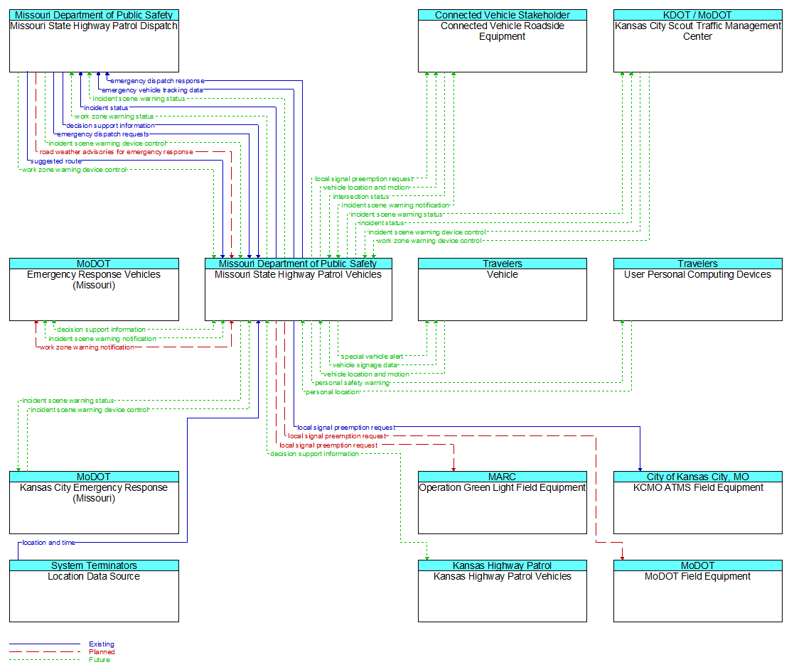Screen dimensions: 789x672
Task: Click 'intersection status' flow label
Action: pos(361,197)
